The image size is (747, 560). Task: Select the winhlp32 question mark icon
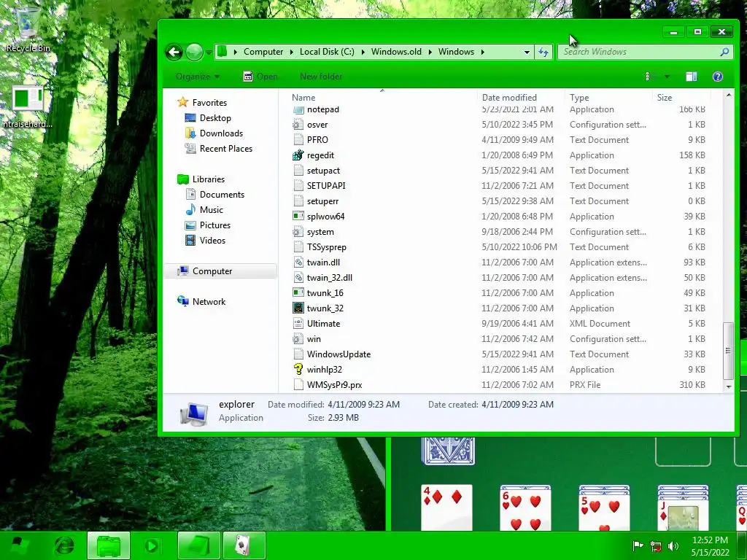click(298, 370)
